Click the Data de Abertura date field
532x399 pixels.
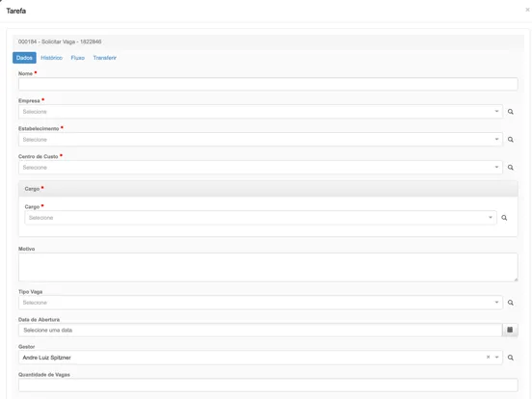pyautogui.click(x=260, y=331)
